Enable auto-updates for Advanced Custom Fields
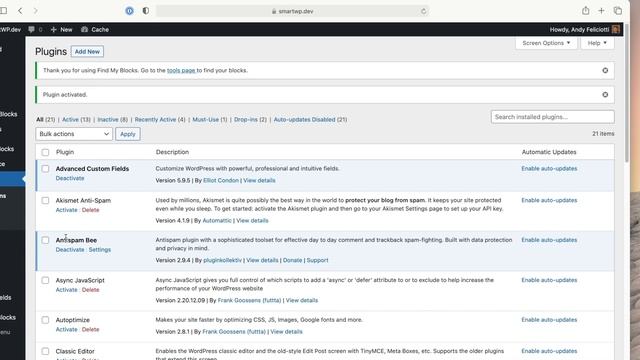640x360 pixels. (549, 169)
